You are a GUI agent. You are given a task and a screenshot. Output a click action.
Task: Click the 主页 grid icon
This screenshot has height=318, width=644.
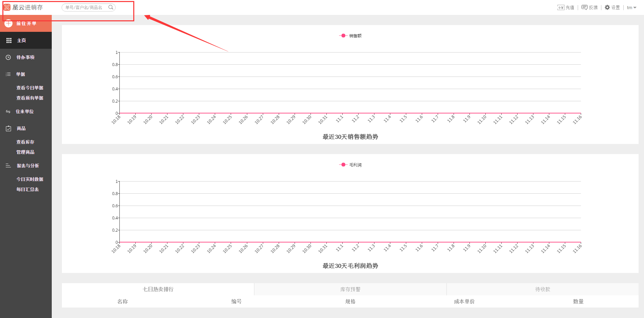[x=9, y=40]
